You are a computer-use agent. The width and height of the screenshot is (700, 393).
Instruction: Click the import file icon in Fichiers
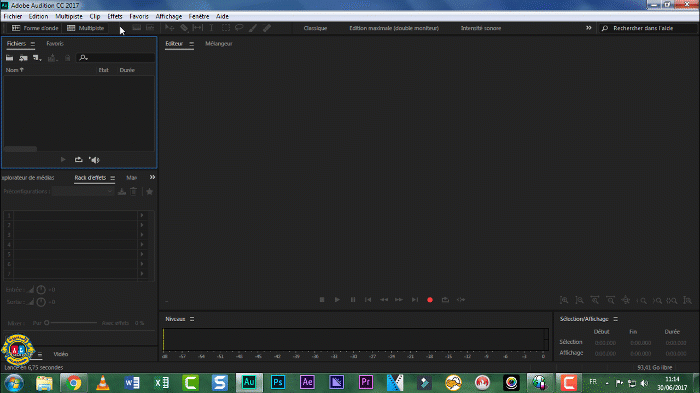[x=23, y=58]
